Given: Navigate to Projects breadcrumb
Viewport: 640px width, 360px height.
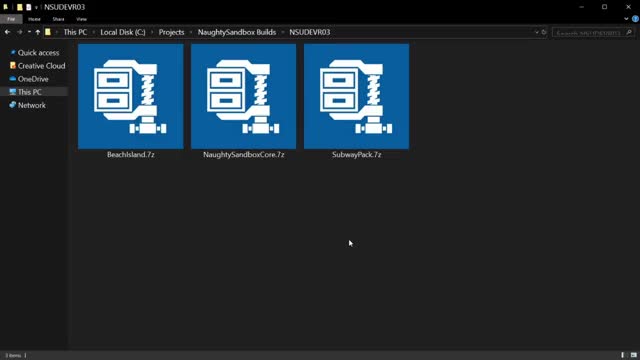Looking at the screenshot, I should click(x=171, y=32).
